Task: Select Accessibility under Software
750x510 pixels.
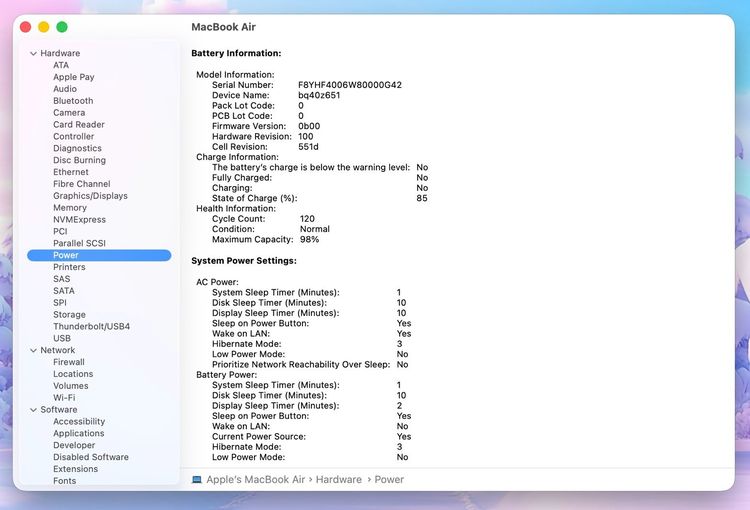Action: tap(79, 421)
